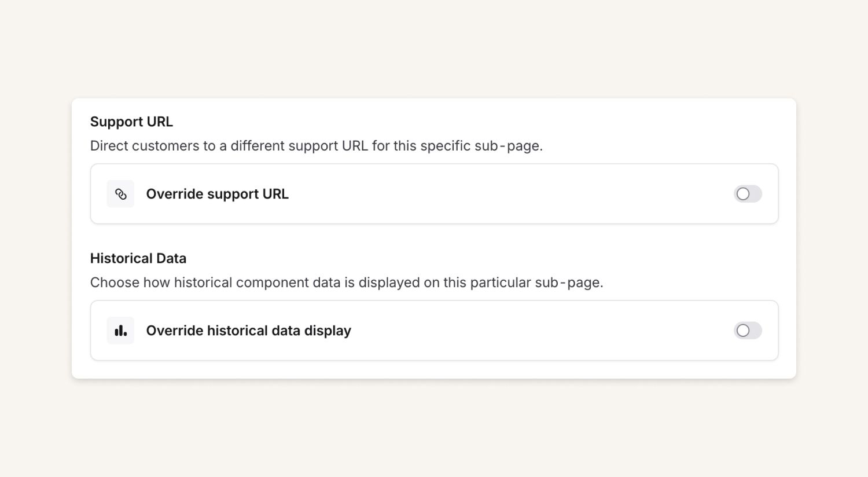Click the "Support URL" section heading
868x477 pixels.
(x=131, y=122)
